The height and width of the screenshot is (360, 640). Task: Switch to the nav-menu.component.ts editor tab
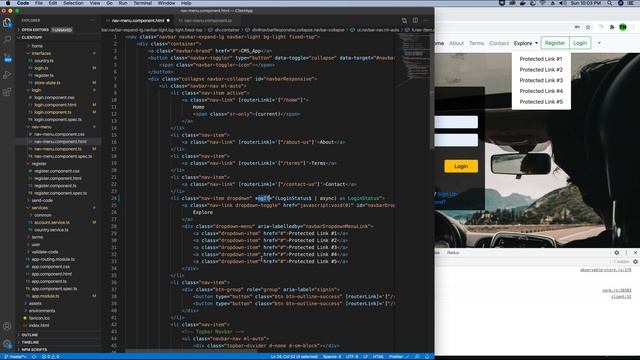207,20
